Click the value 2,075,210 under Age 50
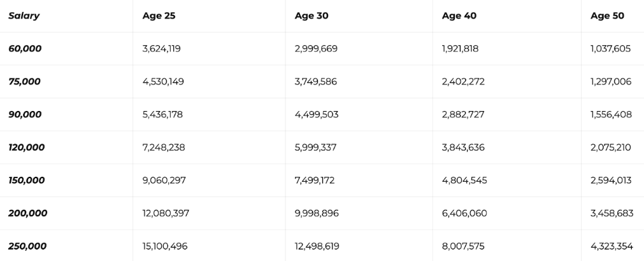 tap(611, 147)
